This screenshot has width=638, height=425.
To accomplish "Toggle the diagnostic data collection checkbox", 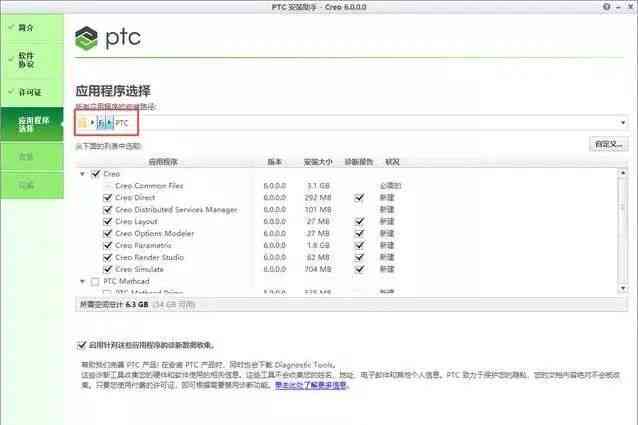I will coord(81,345).
